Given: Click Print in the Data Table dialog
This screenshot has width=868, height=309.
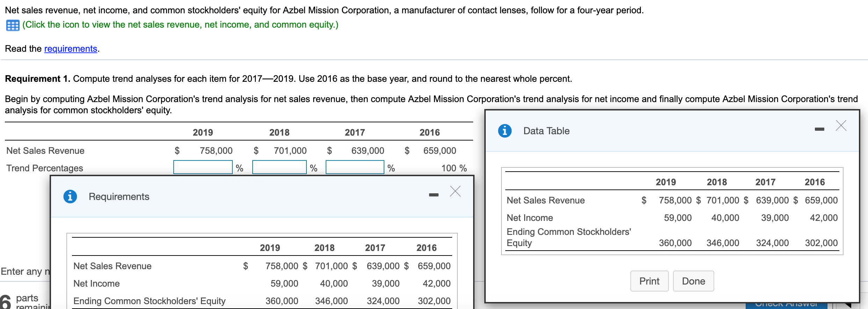Looking at the screenshot, I should 649,281.
